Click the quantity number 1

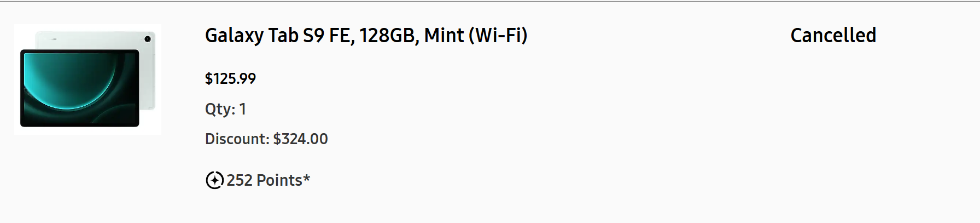coord(243,109)
